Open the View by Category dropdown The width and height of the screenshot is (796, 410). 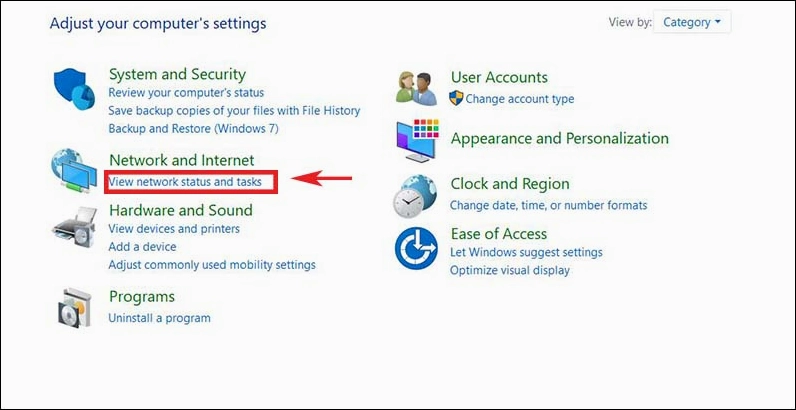pos(692,22)
